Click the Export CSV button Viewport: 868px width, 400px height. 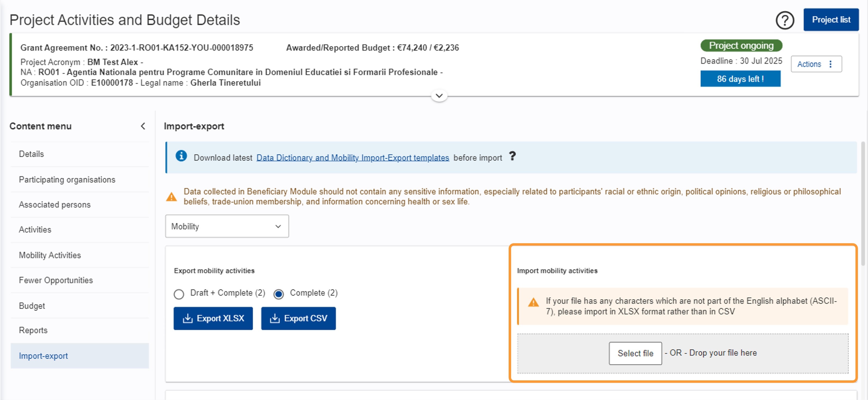pyautogui.click(x=298, y=318)
